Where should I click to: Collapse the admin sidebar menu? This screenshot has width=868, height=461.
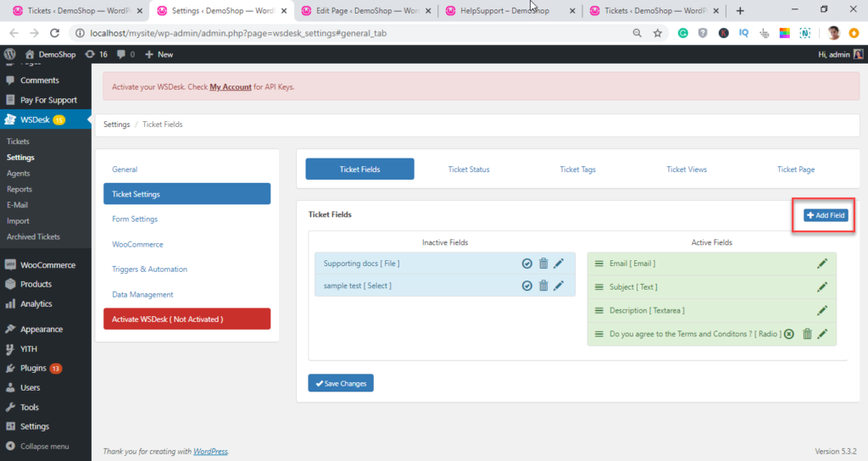(x=37, y=446)
